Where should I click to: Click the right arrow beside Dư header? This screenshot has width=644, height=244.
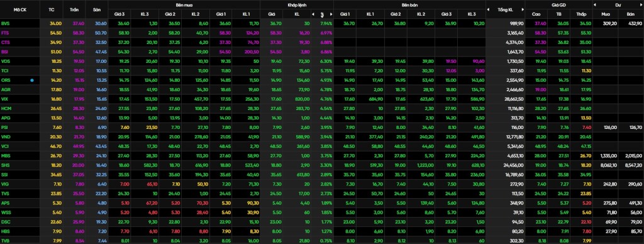tap(641, 5)
